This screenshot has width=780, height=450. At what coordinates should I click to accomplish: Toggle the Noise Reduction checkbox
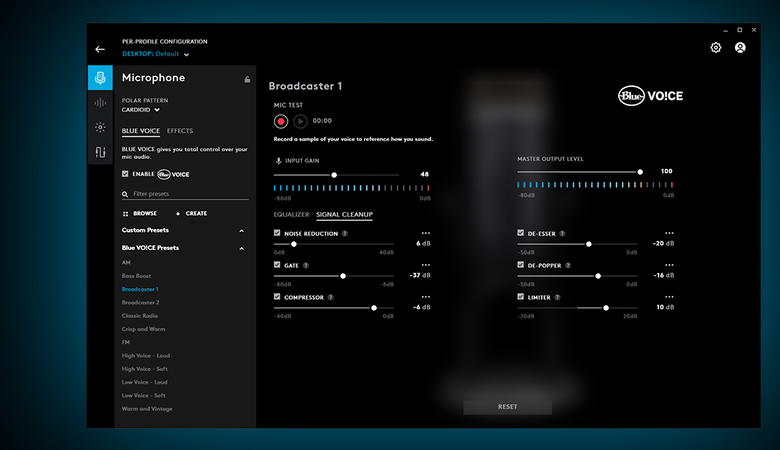277,233
